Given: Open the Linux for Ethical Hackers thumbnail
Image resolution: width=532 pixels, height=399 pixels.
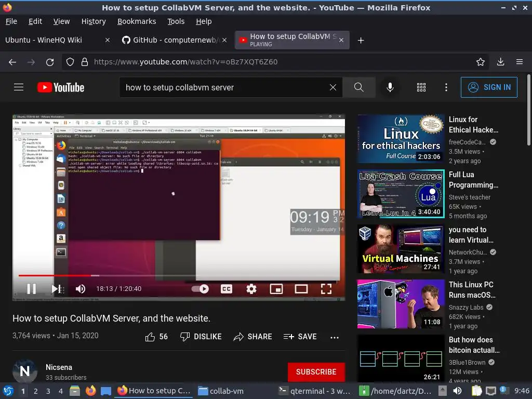Looking at the screenshot, I should pos(401,139).
